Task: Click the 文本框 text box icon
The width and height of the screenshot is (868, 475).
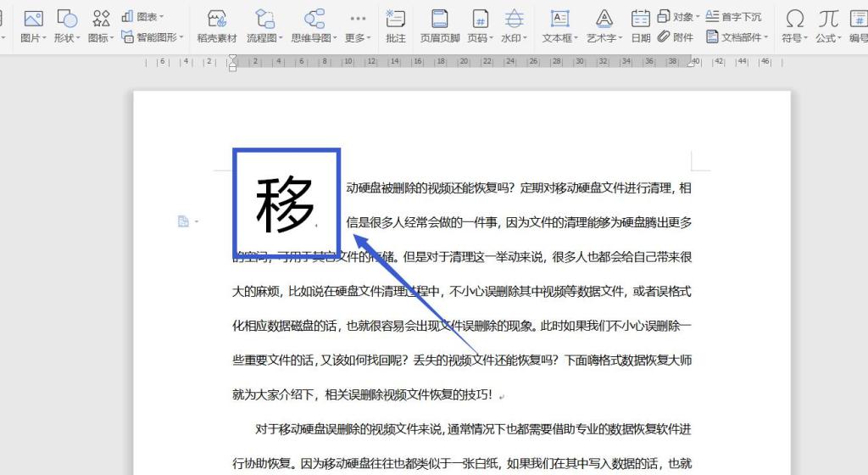Action: coord(559,20)
